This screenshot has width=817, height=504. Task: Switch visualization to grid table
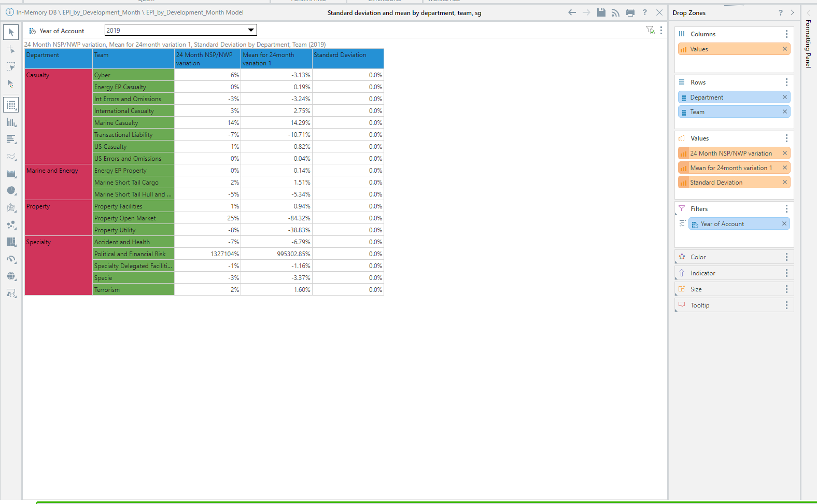pos(11,105)
